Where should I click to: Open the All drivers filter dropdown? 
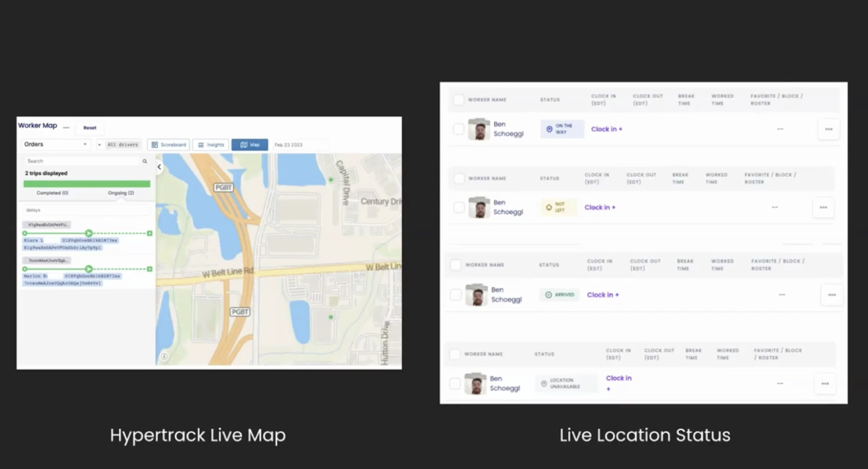118,145
